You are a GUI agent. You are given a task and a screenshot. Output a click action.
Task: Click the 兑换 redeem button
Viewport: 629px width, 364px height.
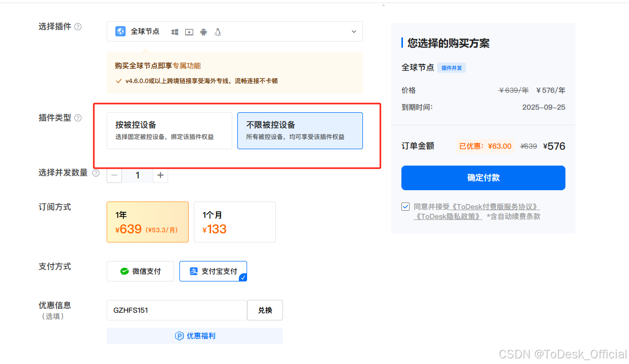point(265,310)
